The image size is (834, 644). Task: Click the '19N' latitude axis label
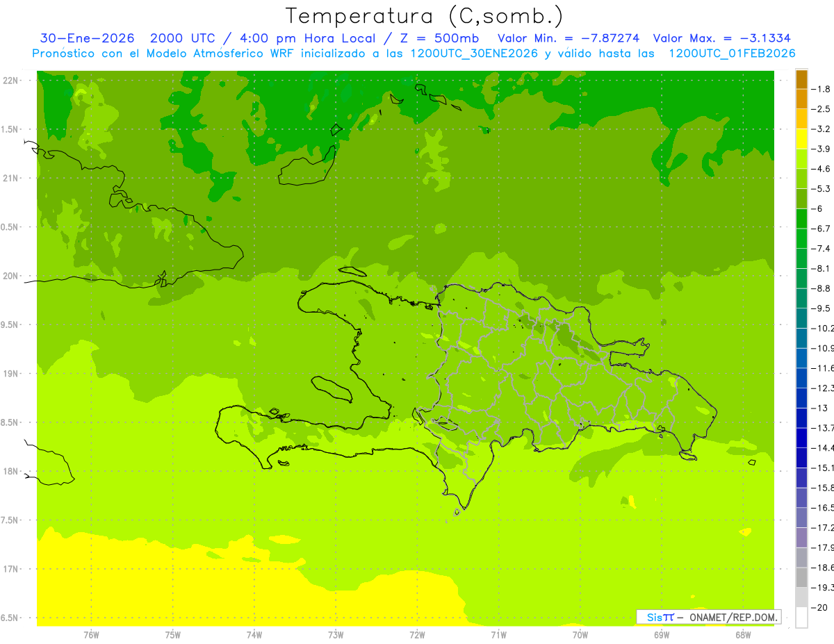pyautogui.click(x=11, y=374)
